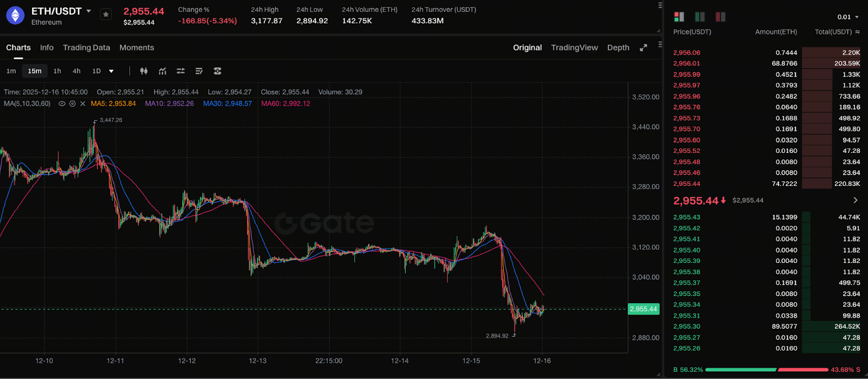Switch Total(USDT) column with swap icon
This screenshot has width=868, height=379.
857,32
